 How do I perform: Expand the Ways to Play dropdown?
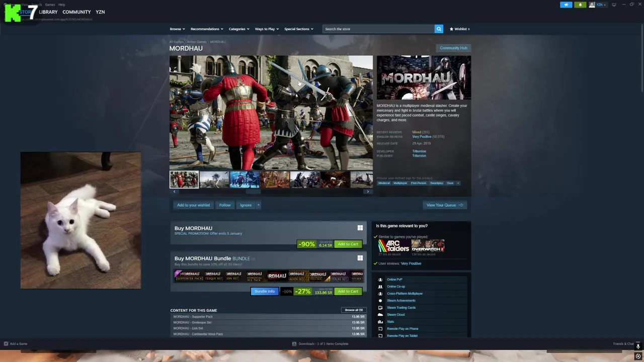point(267,29)
